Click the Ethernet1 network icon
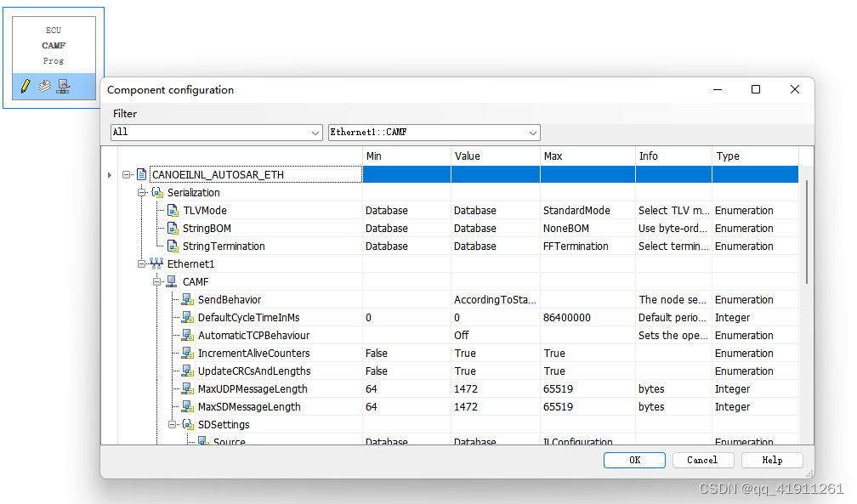Viewport: 857px width, 504px height. (156, 264)
